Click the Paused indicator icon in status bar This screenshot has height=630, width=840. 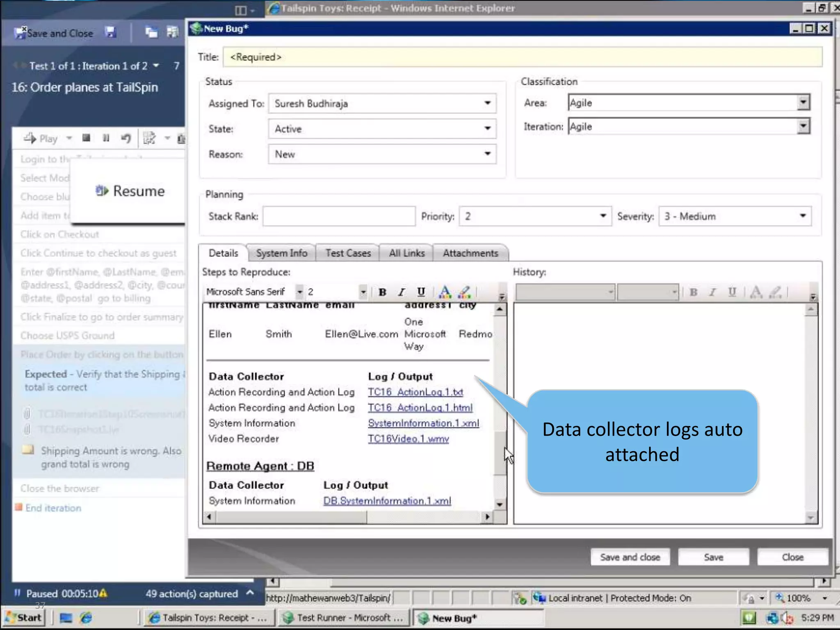[18, 593]
